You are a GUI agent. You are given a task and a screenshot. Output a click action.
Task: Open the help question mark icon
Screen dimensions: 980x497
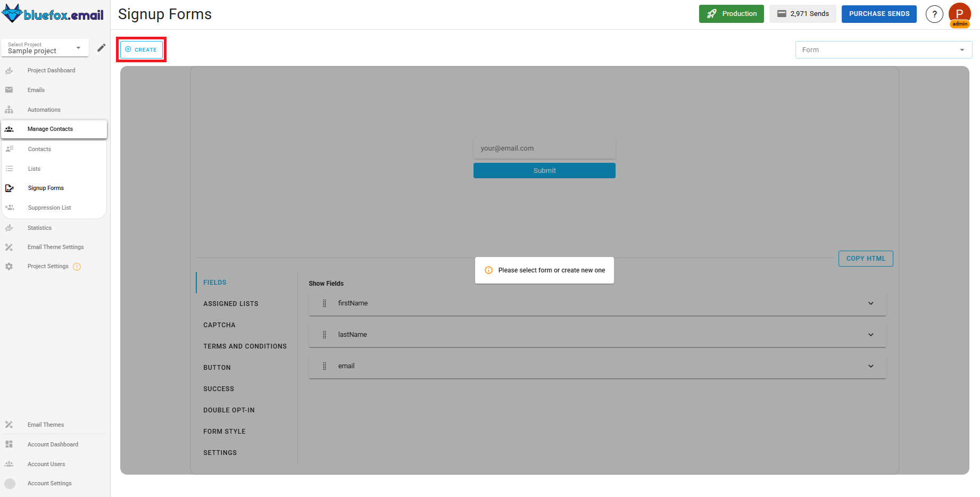tap(935, 14)
